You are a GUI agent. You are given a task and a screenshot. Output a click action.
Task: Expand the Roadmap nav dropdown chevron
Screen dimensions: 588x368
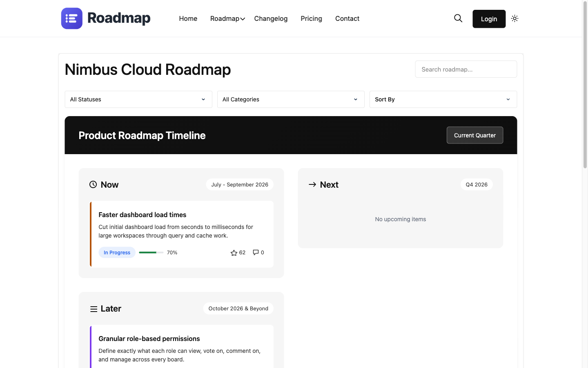(243, 19)
